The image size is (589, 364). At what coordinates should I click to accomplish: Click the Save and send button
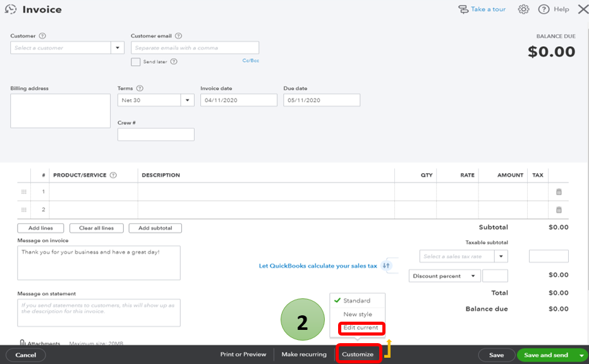tap(546, 355)
